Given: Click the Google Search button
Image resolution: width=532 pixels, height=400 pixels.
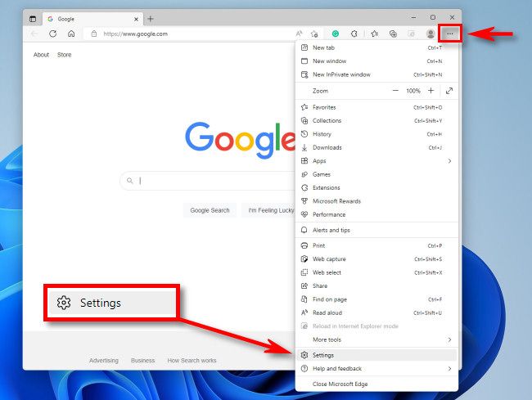Looking at the screenshot, I should pos(210,210).
